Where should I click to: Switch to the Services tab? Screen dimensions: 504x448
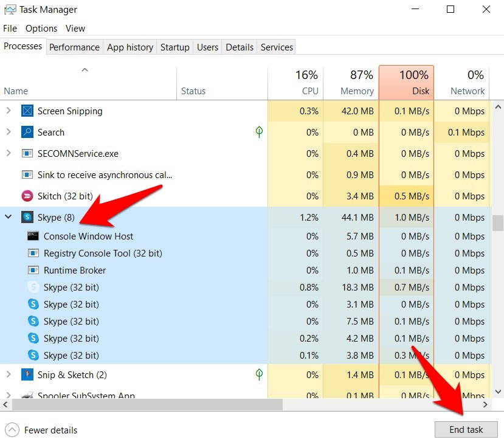[x=277, y=47]
